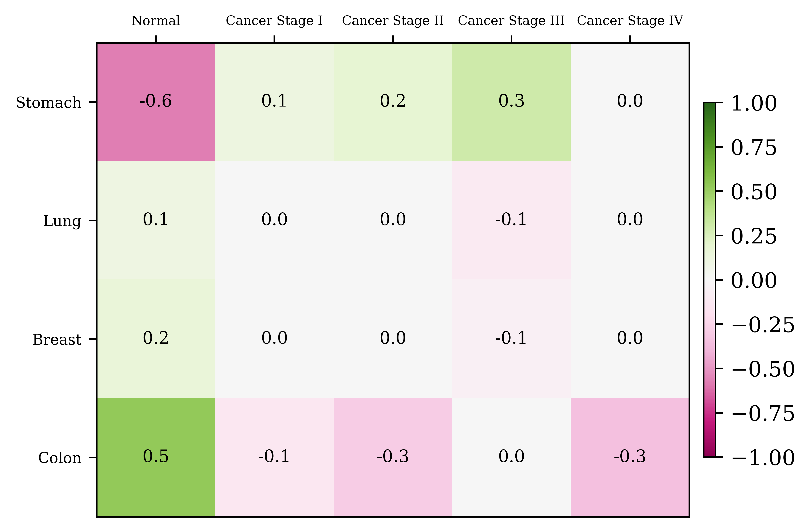
Task: Click the "Colon" row label
Action: click(x=60, y=459)
